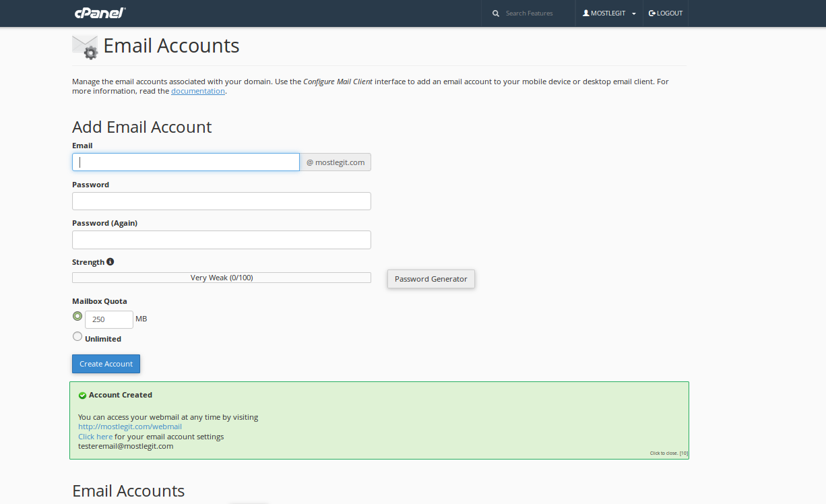Image resolution: width=826 pixels, height=504 pixels.
Task: Click the password strength meter bar
Action: 221,278
